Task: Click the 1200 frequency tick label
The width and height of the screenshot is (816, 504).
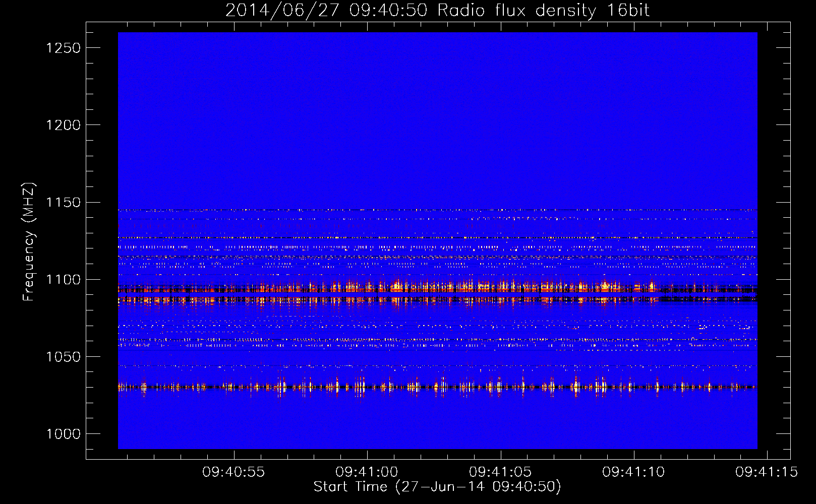Action: pyautogui.click(x=63, y=125)
